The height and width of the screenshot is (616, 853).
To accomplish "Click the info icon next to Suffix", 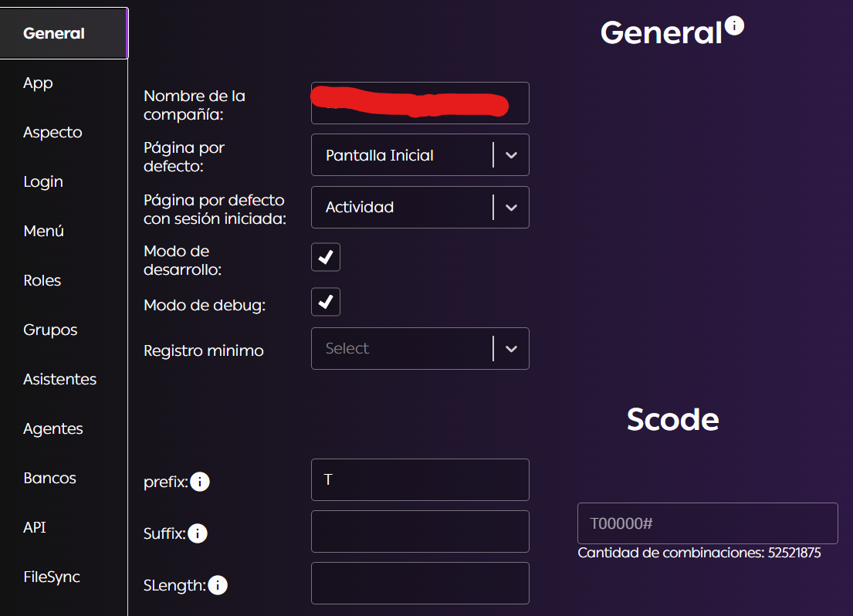I will click(198, 533).
